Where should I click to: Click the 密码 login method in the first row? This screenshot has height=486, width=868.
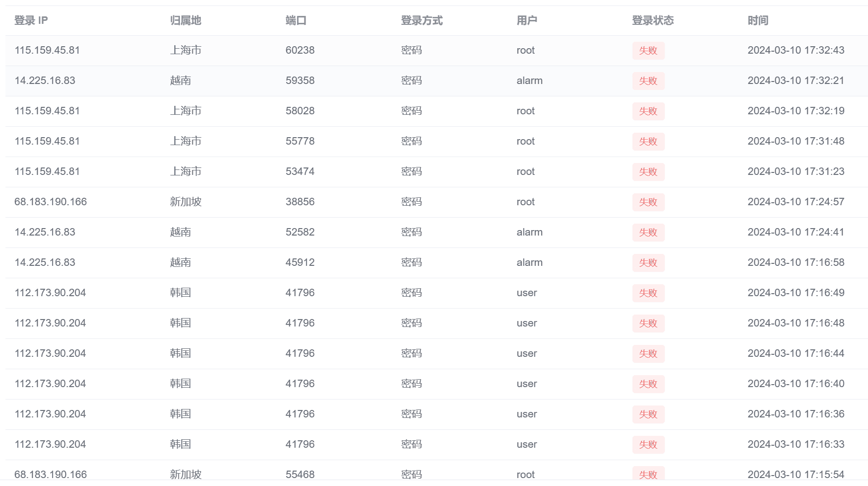pos(410,50)
